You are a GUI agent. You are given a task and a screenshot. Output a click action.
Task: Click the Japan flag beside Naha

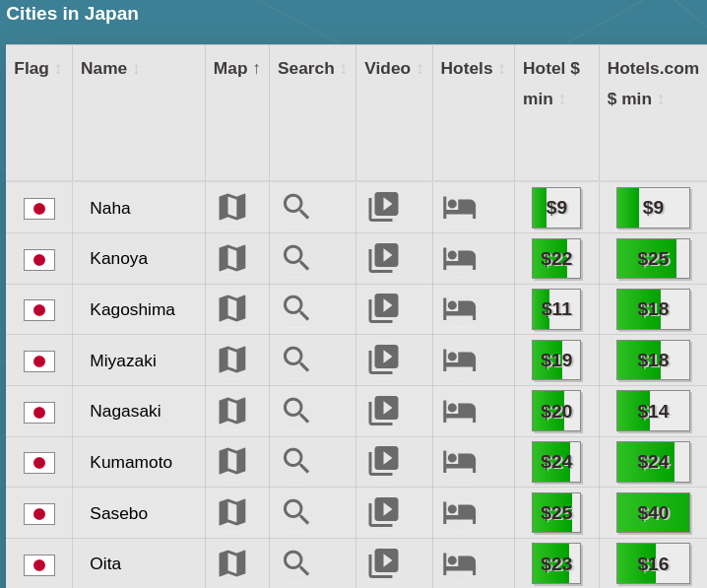pyautogui.click(x=39, y=209)
